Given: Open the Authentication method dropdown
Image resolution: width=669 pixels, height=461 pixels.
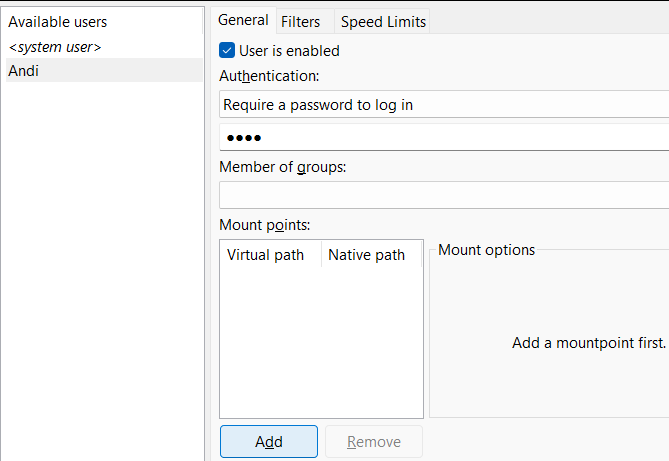Looking at the screenshot, I should coord(443,104).
